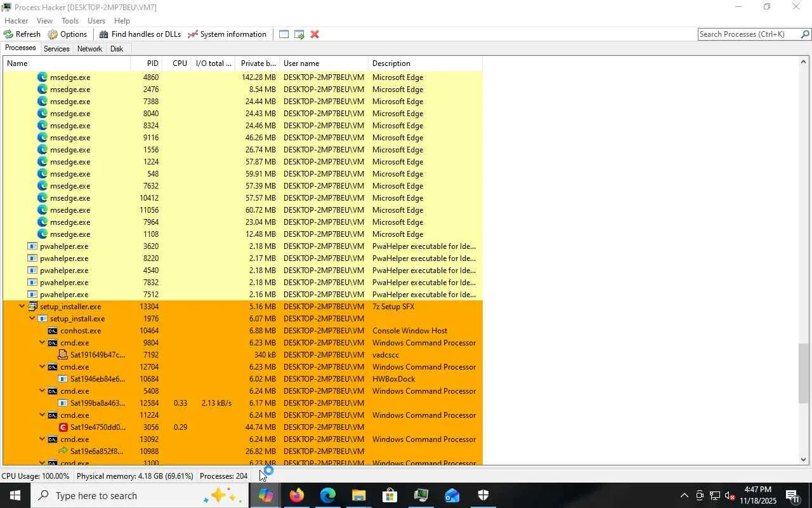Click the Sat199ba8a463 process icon

(x=63, y=403)
